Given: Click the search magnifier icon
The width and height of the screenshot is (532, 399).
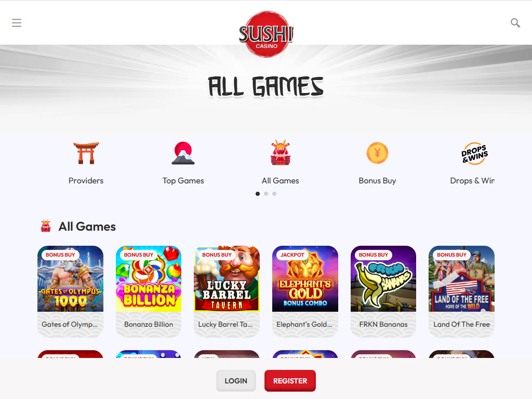Looking at the screenshot, I should pyautogui.click(x=515, y=23).
